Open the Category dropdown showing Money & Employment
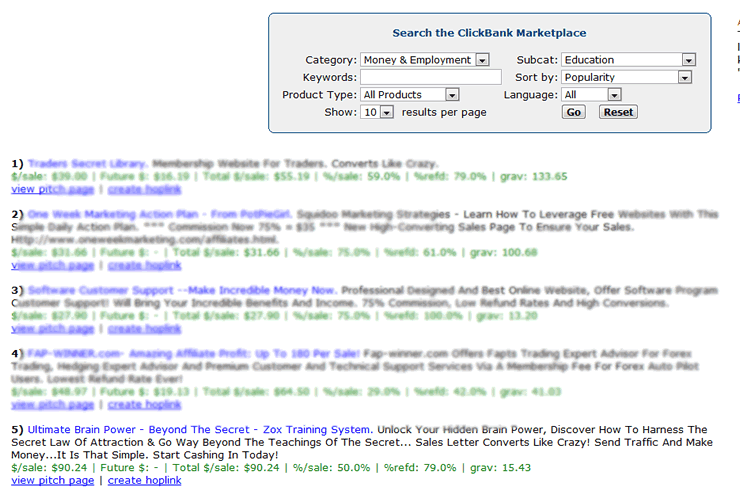 [425, 60]
